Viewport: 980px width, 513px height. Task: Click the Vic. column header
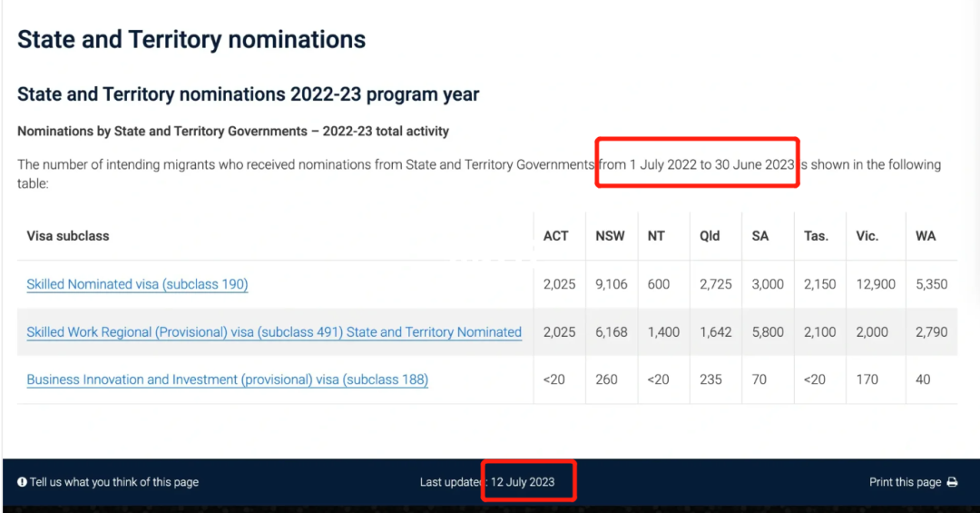pyautogui.click(x=867, y=236)
